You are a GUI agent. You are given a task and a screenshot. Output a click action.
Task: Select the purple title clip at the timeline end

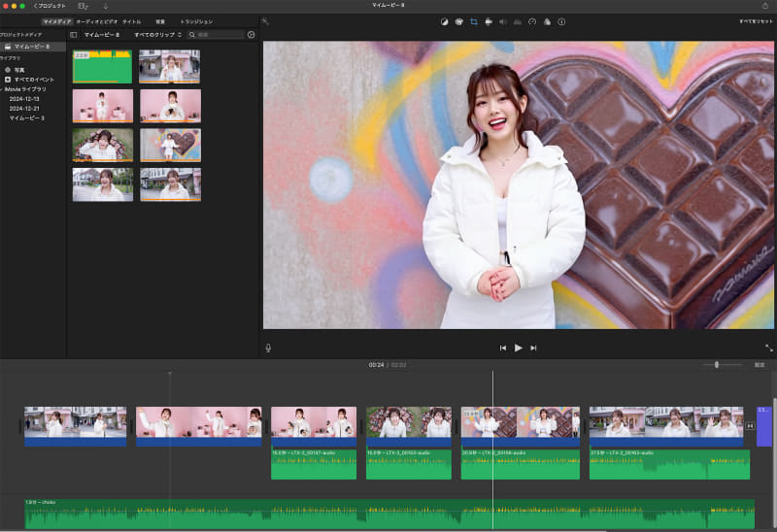click(764, 426)
